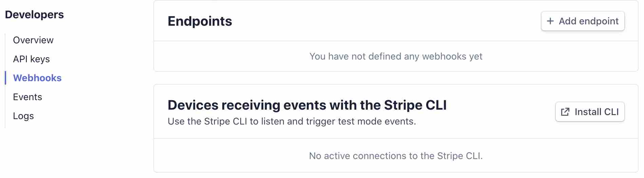Open Logs from Developers navigation
This screenshot has width=644, height=178.
click(x=23, y=116)
